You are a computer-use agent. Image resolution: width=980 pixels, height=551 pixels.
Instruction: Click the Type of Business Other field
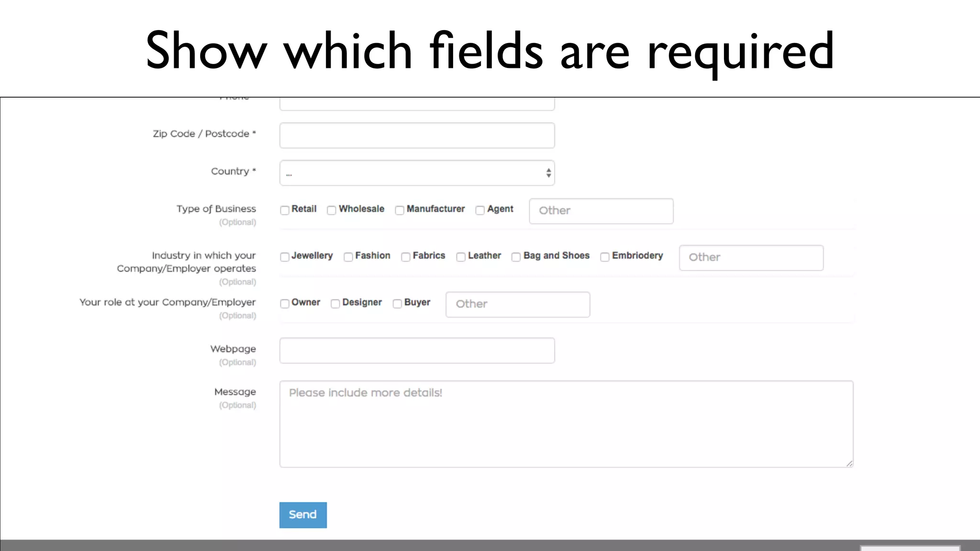(601, 211)
